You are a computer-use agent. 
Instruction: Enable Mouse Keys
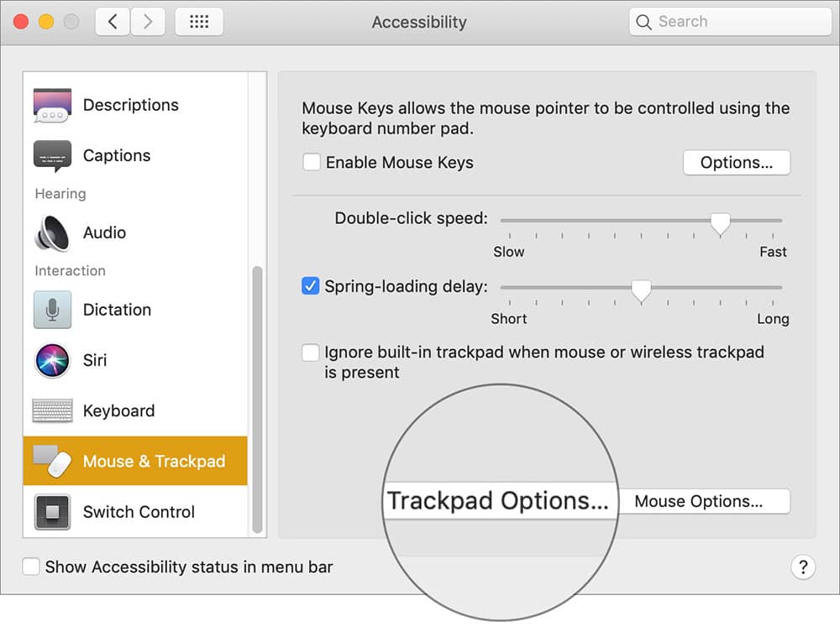311,163
